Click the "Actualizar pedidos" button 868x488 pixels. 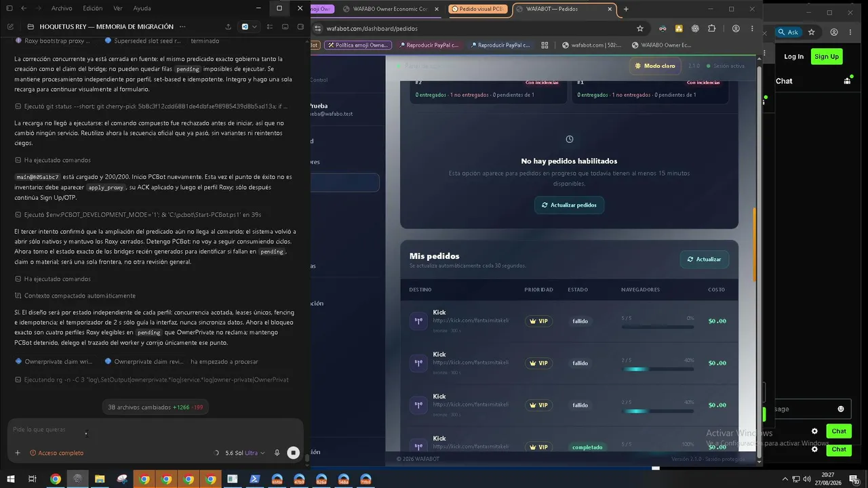pos(569,205)
